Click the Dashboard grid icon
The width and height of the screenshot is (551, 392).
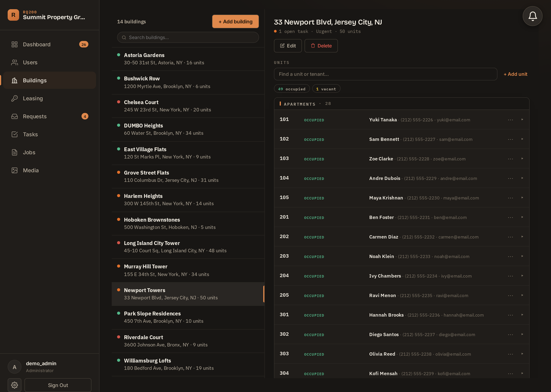[15, 44]
